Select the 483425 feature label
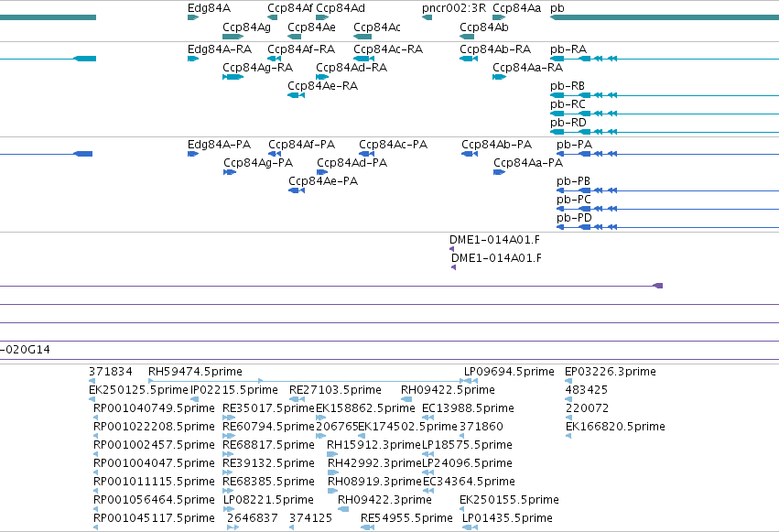The width and height of the screenshot is (779, 532). [587, 390]
